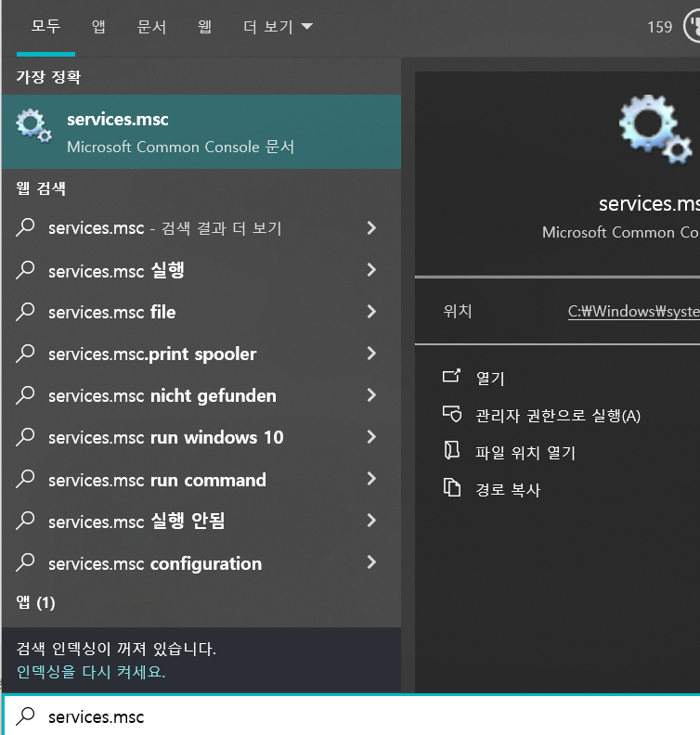Click the search icon beside 'nicht gefunden' suggestion
This screenshot has height=735, width=700.
point(25,395)
